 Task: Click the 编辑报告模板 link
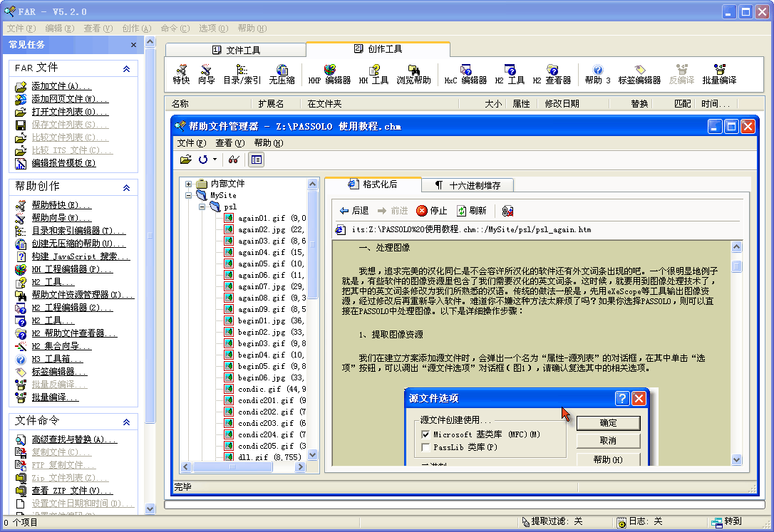pos(63,162)
